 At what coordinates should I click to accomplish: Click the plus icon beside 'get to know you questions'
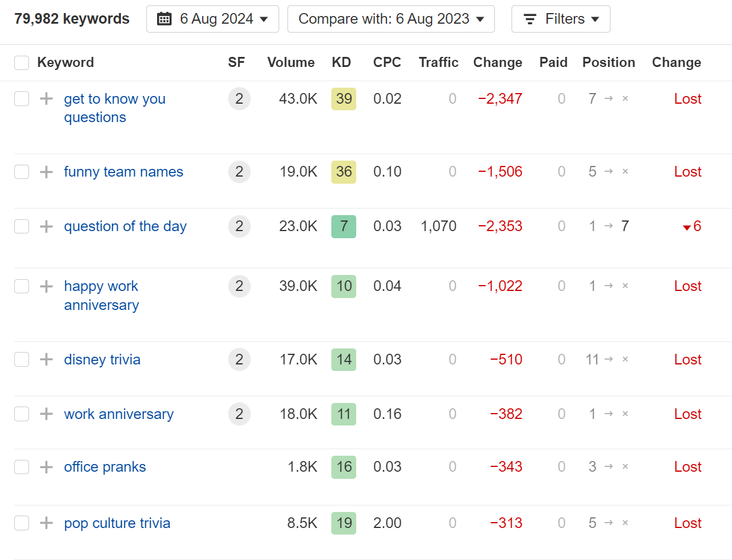point(46,98)
